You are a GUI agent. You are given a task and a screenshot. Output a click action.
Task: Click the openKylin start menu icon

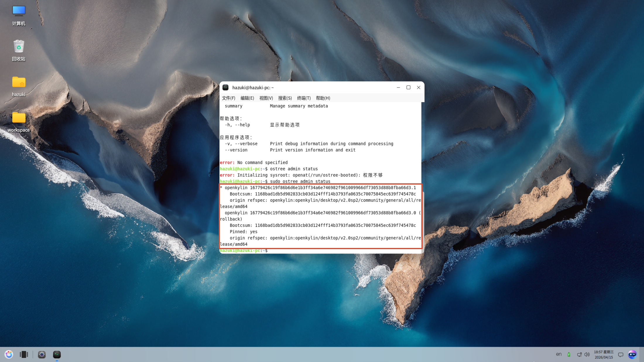click(9, 354)
